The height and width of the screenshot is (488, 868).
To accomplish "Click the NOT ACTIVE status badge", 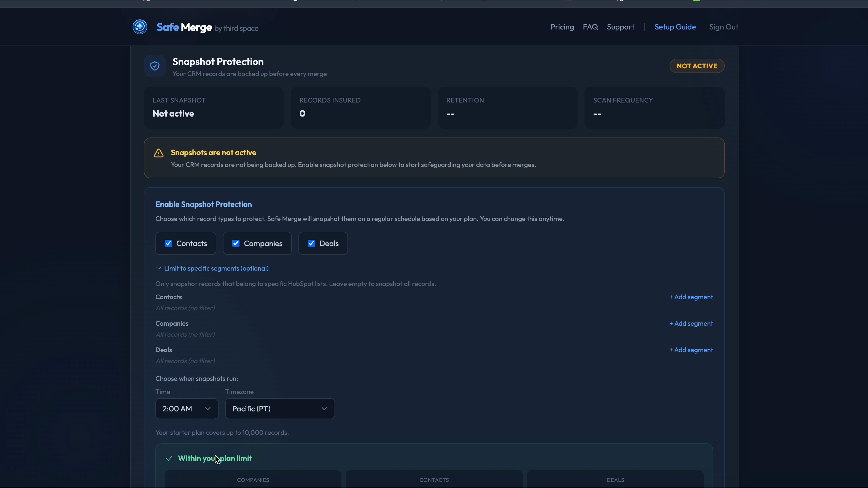I will (697, 66).
